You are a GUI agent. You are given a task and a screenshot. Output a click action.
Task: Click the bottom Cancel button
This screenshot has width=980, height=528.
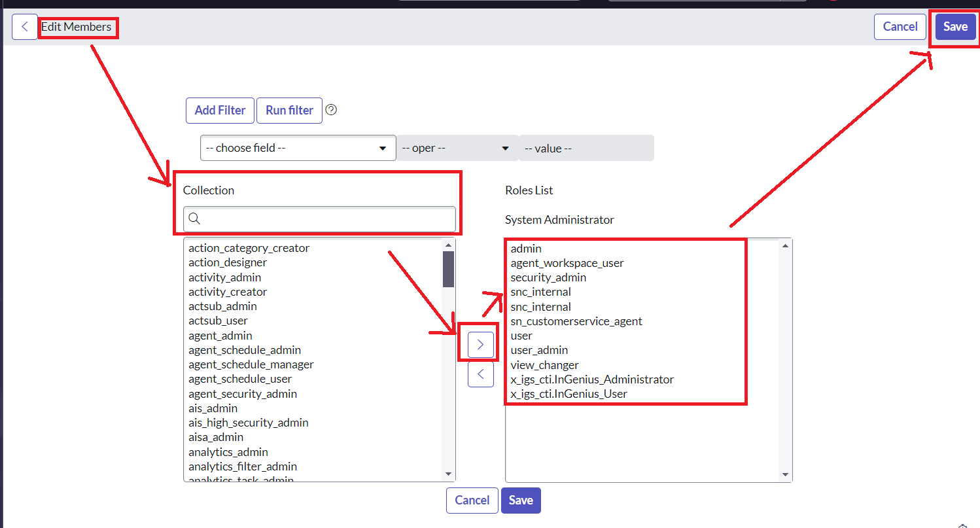click(x=472, y=501)
